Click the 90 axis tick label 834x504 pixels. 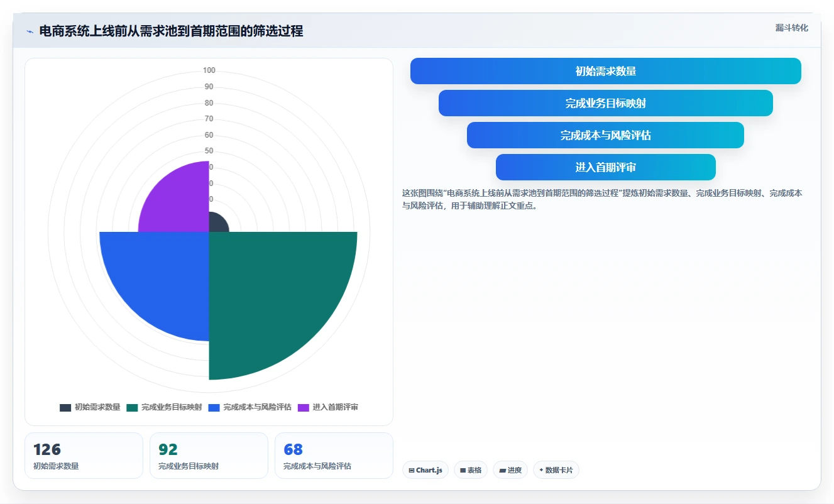209,87
